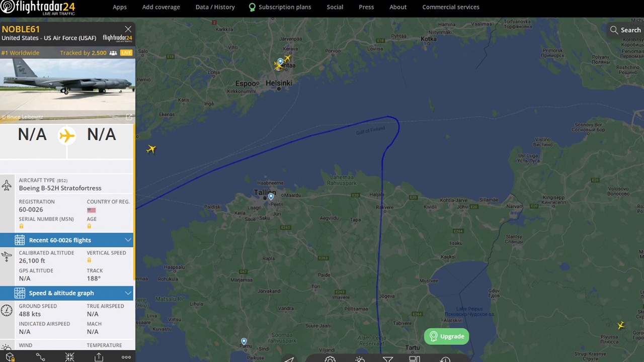644x362 pixels.
Task: Click the Search field on map
Action: [625, 30]
